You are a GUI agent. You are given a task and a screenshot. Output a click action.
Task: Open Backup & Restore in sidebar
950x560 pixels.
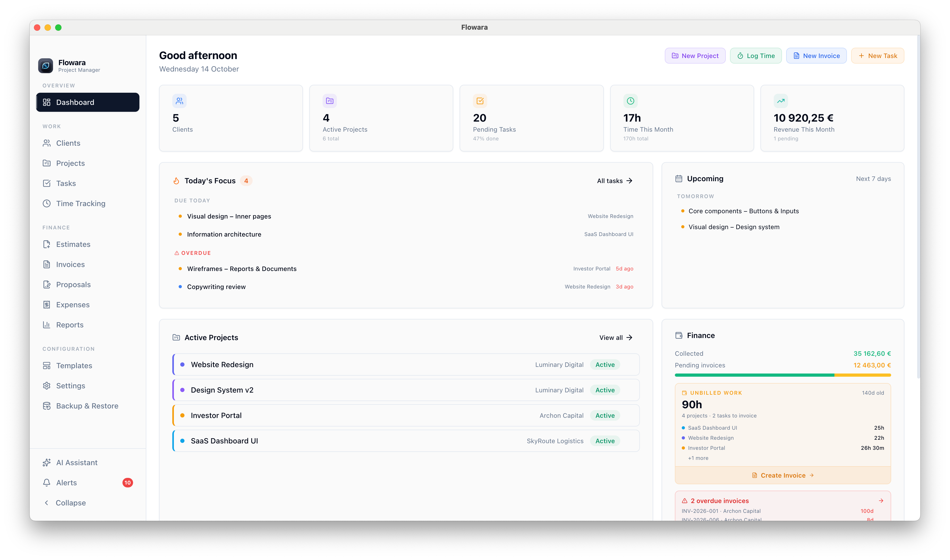point(87,406)
